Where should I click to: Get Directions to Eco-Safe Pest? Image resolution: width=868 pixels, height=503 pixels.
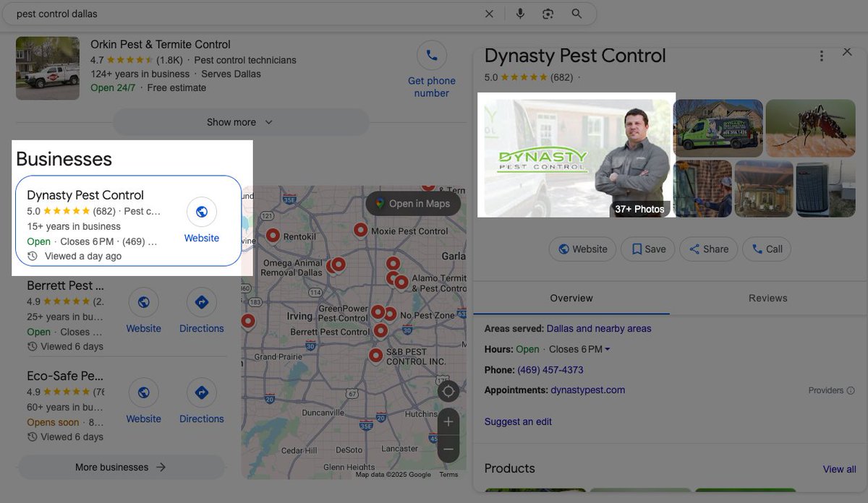pyautogui.click(x=202, y=392)
